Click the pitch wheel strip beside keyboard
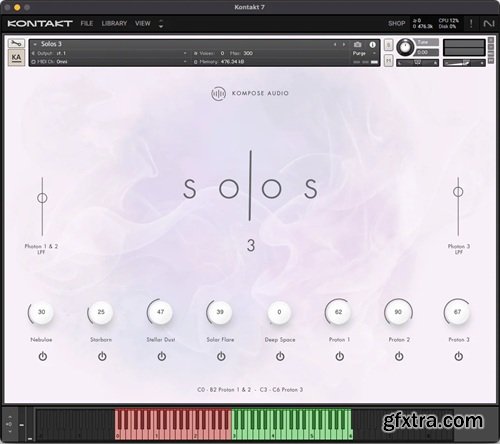This screenshot has width=500, height=444. coord(22,424)
